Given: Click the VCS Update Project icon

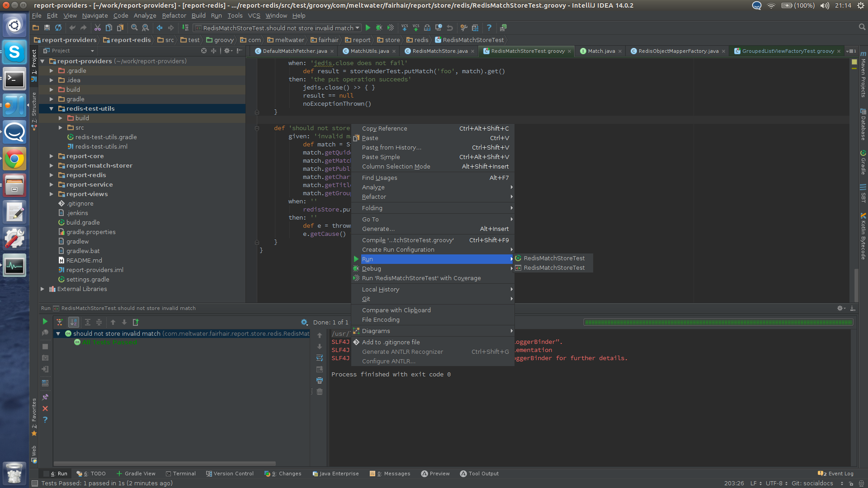Looking at the screenshot, I should [404, 28].
